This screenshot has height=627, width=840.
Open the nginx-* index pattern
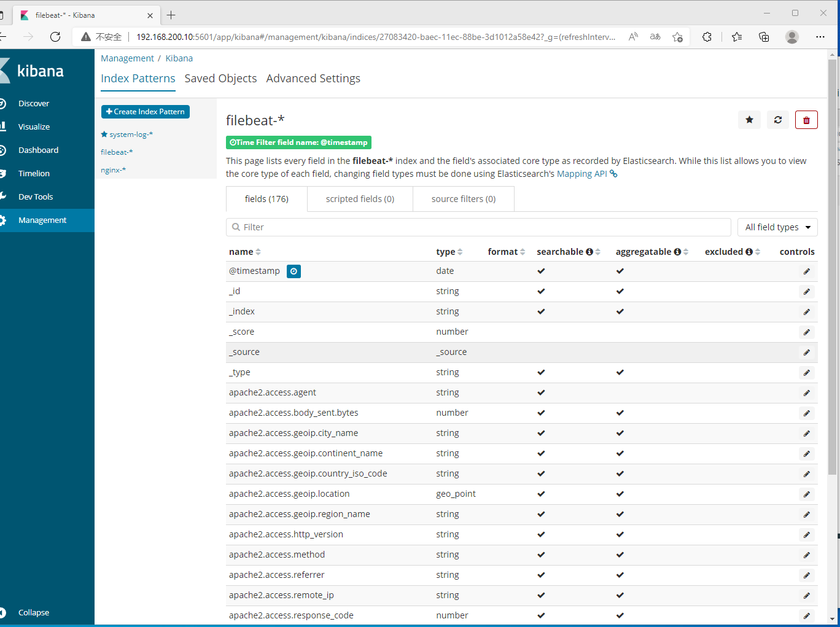(x=113, y=170)
